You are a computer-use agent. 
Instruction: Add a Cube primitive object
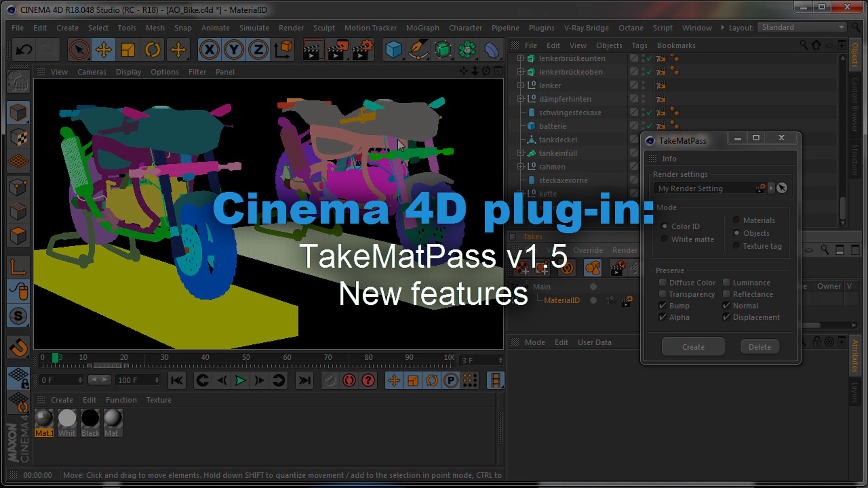click(393, 50)
